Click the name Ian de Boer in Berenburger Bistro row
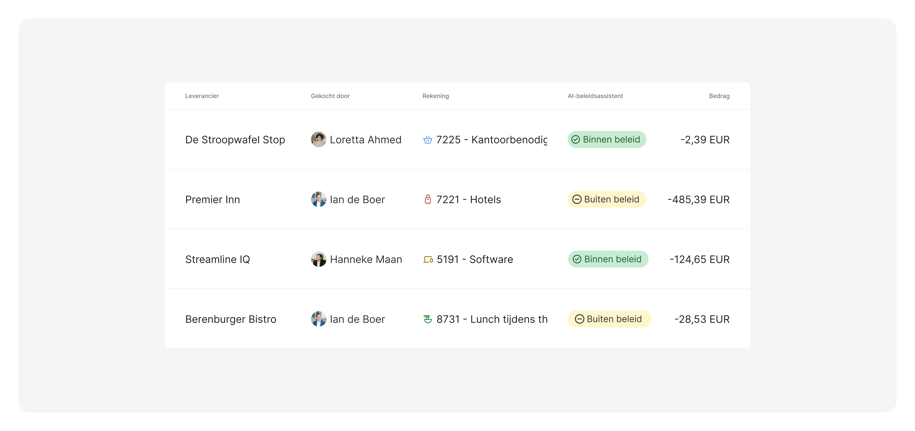Viewport: 915px width, 431px height. click(357, 319)
